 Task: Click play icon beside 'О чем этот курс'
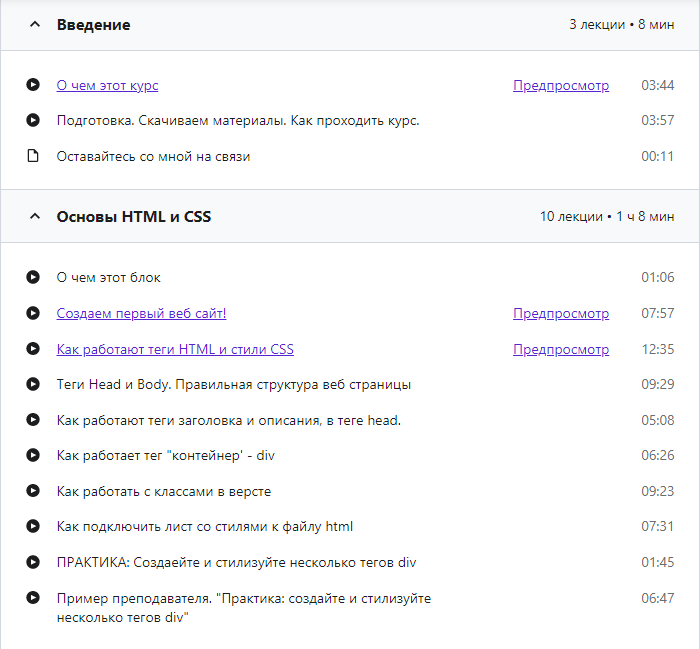click(33, 86)
